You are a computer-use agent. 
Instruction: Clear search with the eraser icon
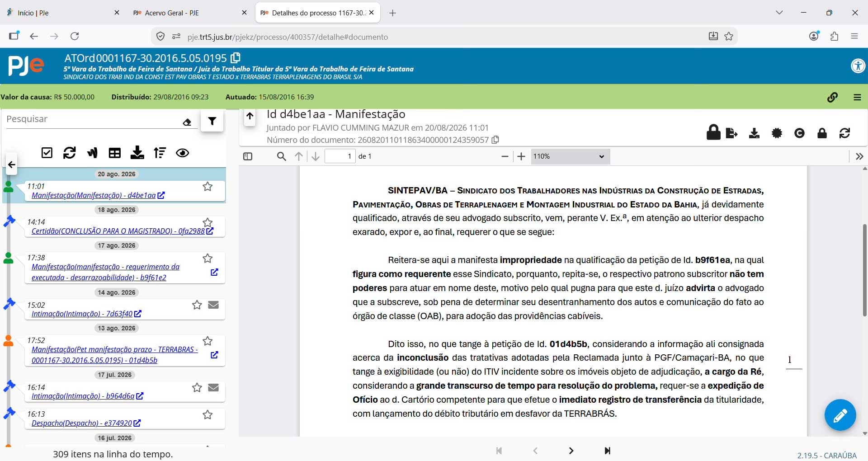pyautogui.click(x=187, y=122)
